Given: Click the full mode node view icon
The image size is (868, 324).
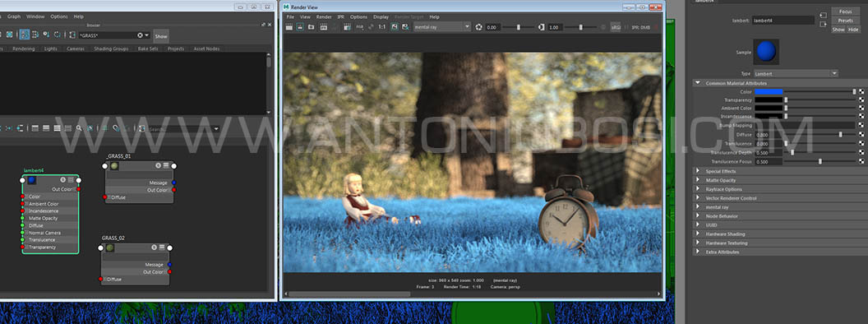Looking at the screenshot, I should 57,128.
